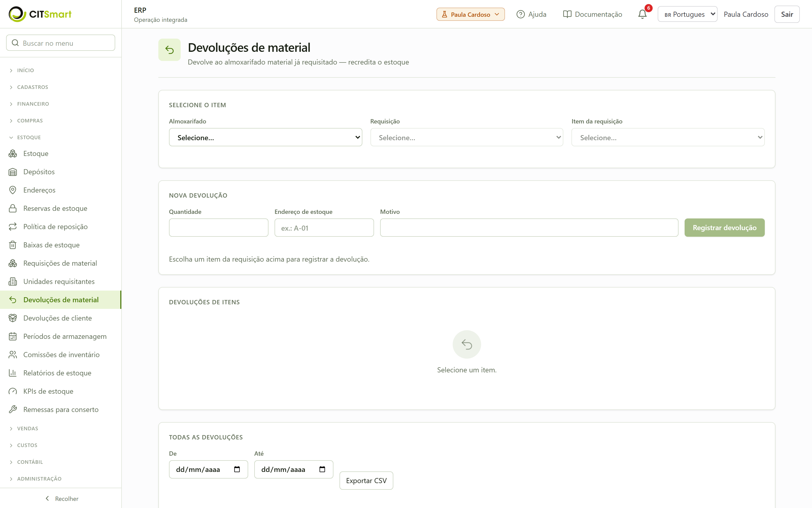812x508 pixels.
Task: Click Requisições de material icon
Action: click(x=13, y=263)
